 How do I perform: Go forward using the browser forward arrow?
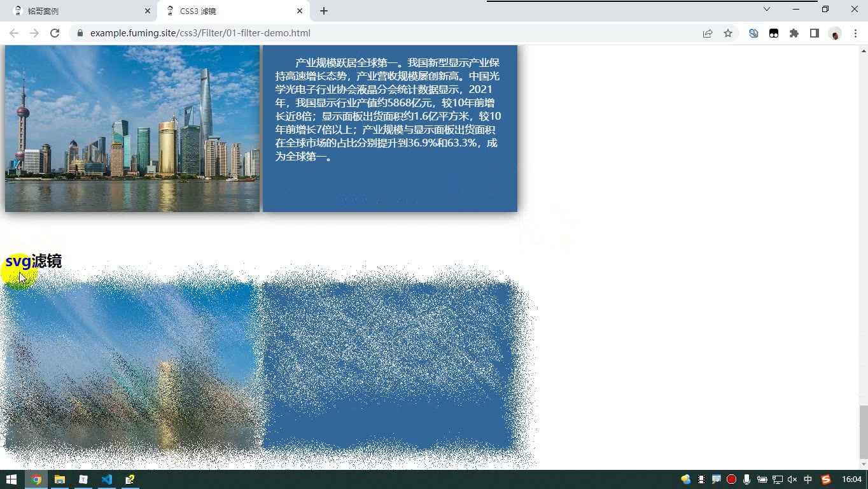tap(34, 33)
